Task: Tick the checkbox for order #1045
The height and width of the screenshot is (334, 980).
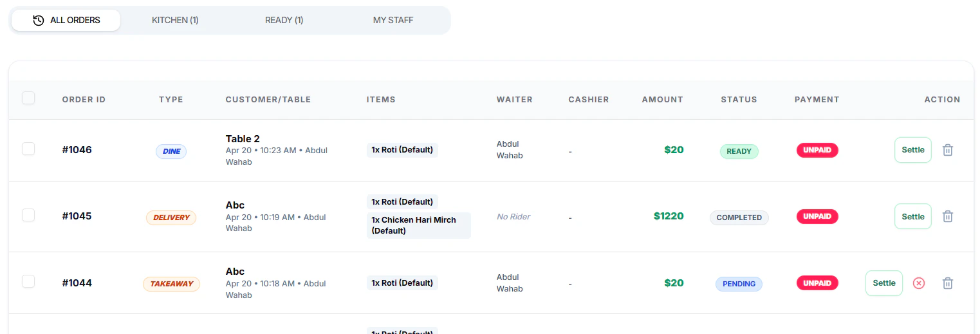Action: pos(28,215)
